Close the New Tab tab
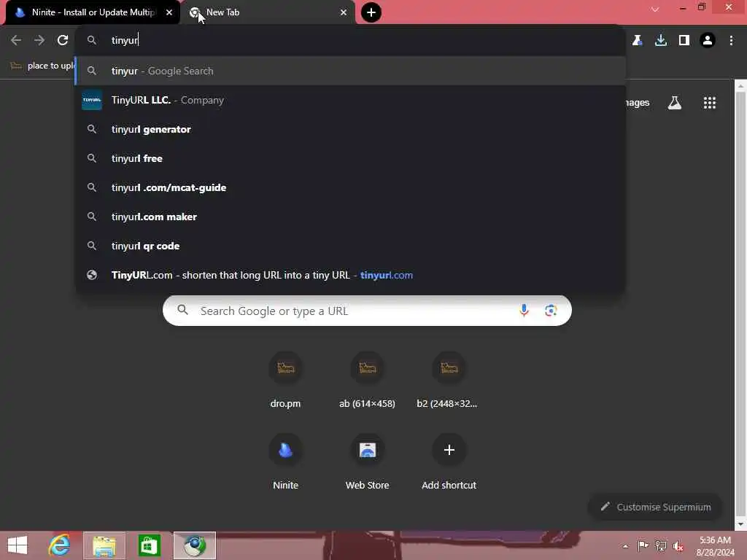The height and width of the screenshot is (560, 747). point(344,12)
